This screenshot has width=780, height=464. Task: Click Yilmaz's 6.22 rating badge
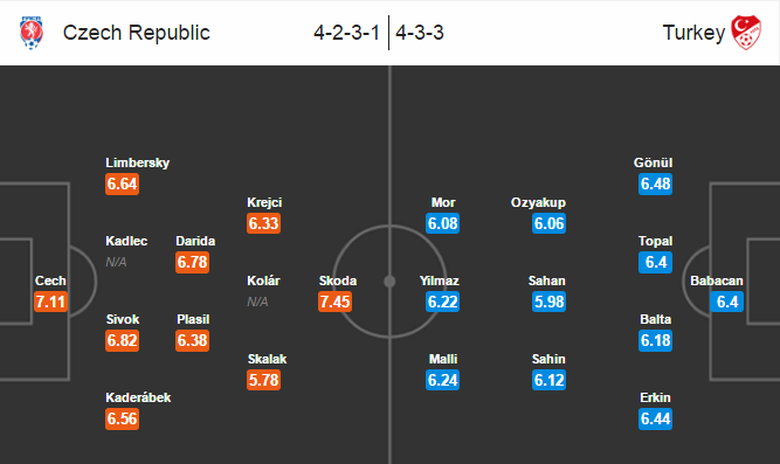tap(442, 302)
